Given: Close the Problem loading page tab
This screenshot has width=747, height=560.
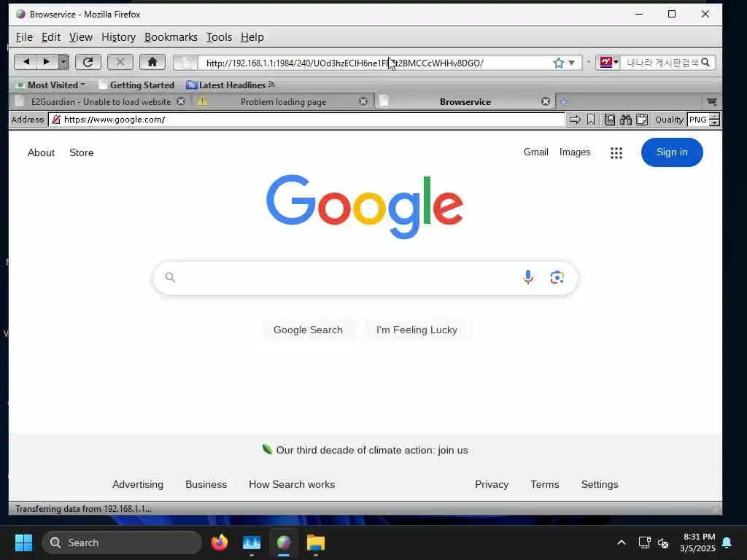Looking at the screenshot, I should pos(363,101).
